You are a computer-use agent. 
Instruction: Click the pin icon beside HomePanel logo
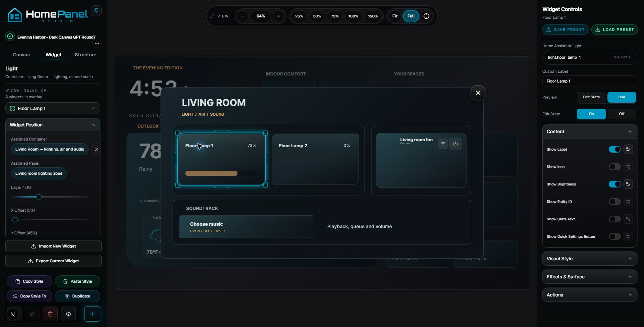tap(96, 11)
